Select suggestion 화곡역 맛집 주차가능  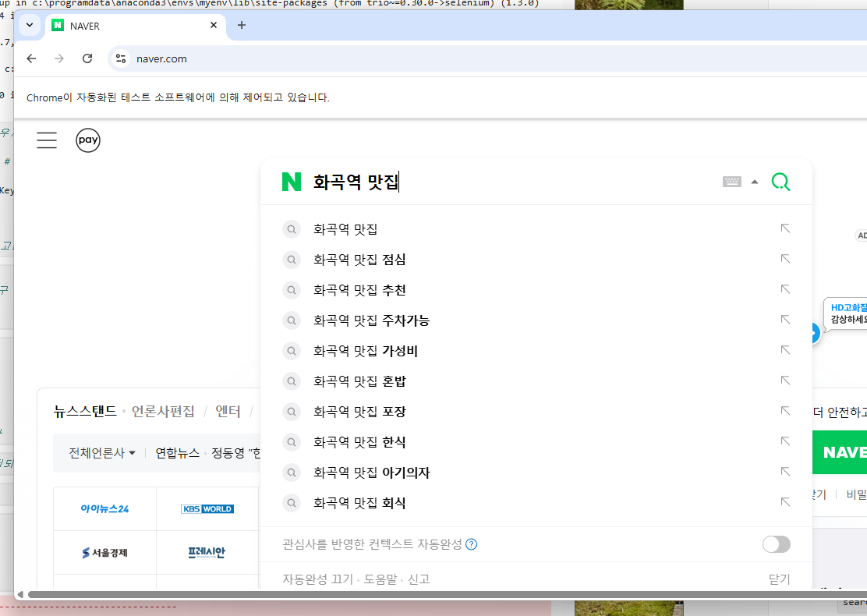click(536, 320)
